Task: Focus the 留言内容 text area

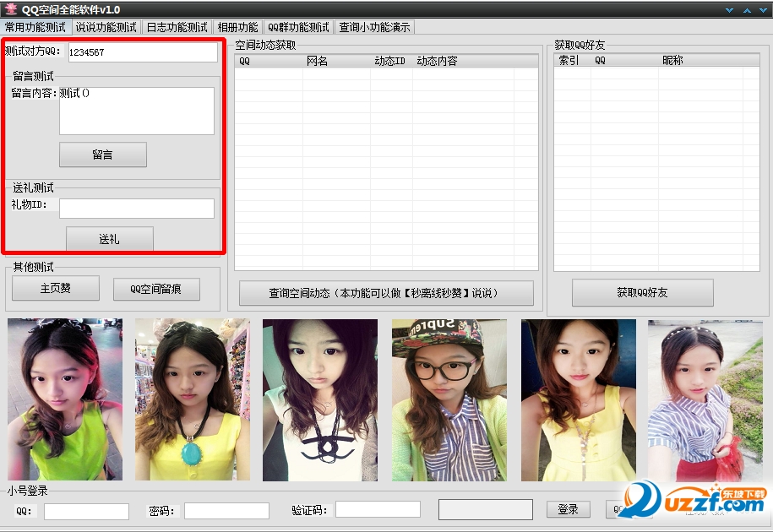Action: [137, 111]
